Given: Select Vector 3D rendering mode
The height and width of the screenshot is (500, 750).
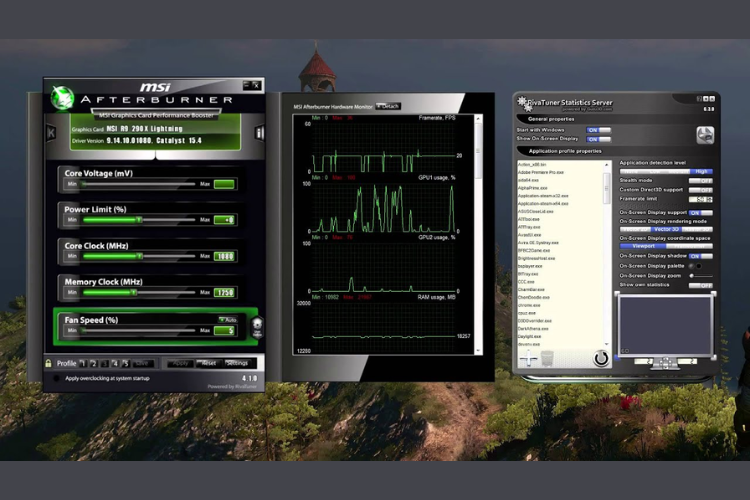Looking at the screenshot, I should [666, 230].
